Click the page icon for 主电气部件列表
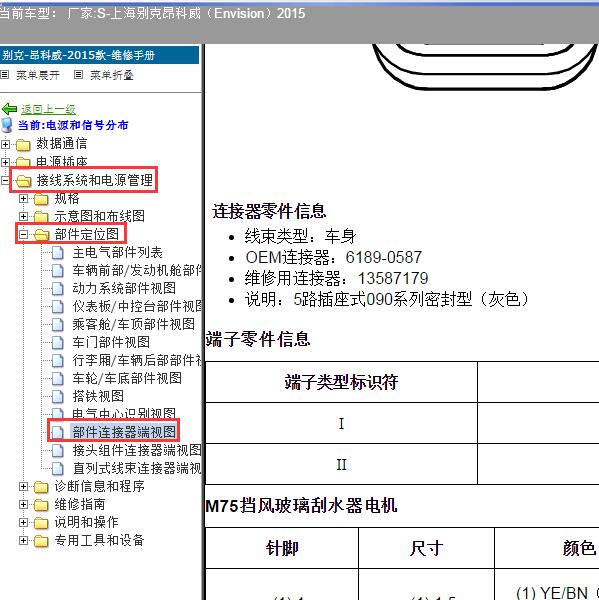 [58, 253]
